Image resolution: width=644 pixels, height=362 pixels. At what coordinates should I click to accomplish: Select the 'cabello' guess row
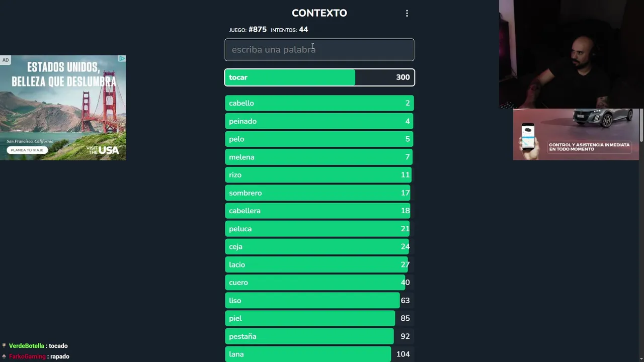(319, 103)
